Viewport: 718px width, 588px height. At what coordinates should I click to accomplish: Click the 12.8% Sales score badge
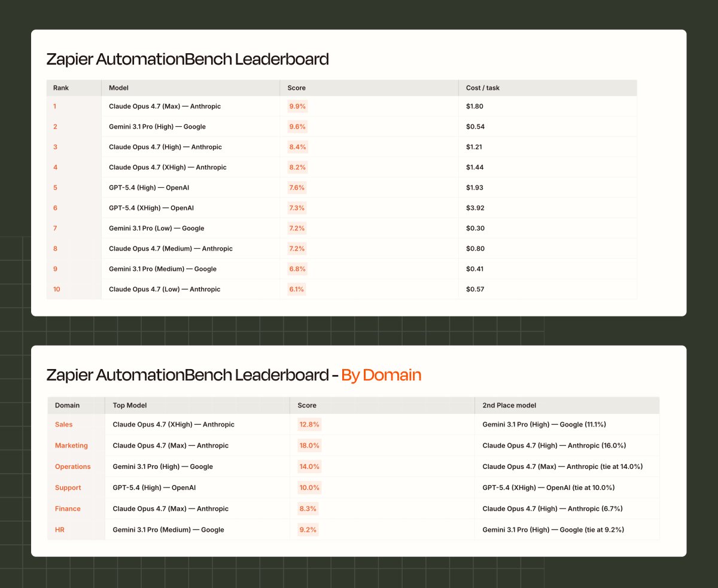point(309,425)
